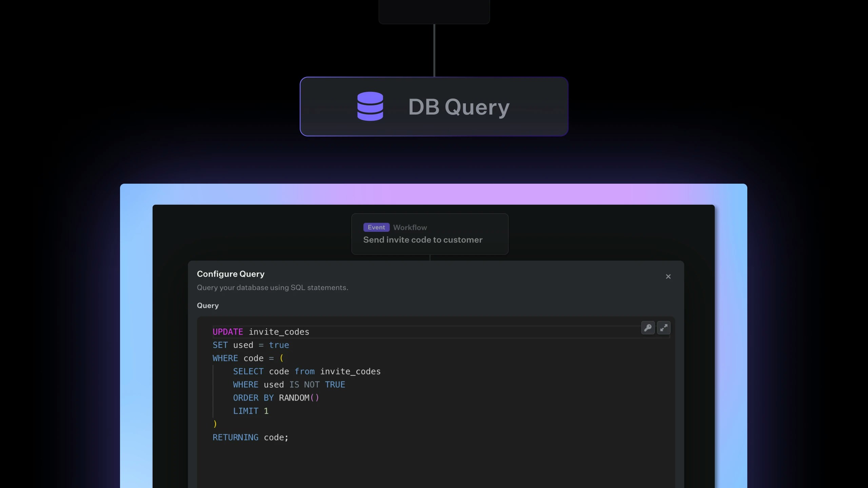This screenshot has height=488, width=868.
Task: Click the RETURNING code line in the editor
Action: pyautogui.click(x=250, y=438)
